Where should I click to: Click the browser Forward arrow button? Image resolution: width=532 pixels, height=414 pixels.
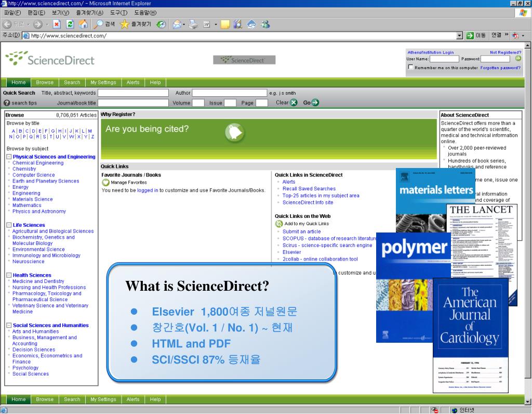(37, 24)
